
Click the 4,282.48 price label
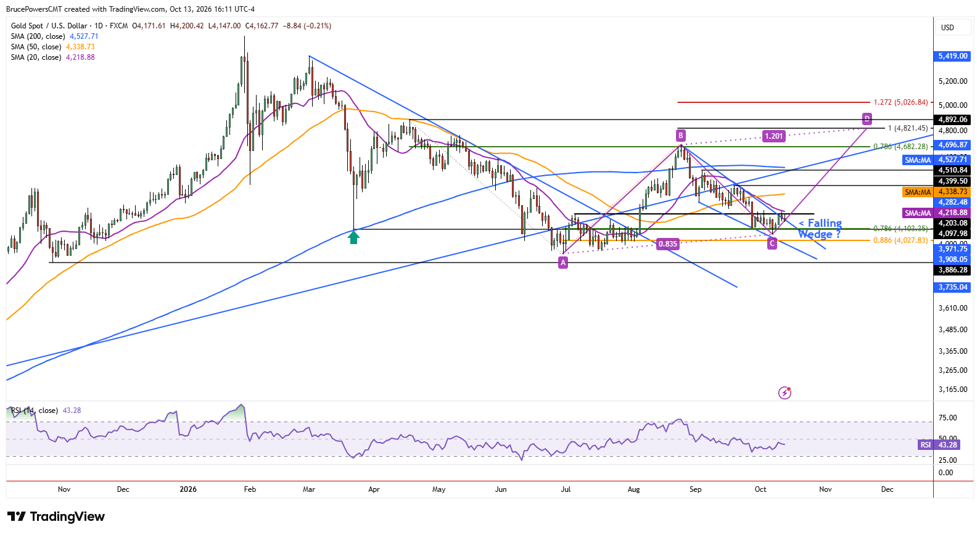pos(953,202)
